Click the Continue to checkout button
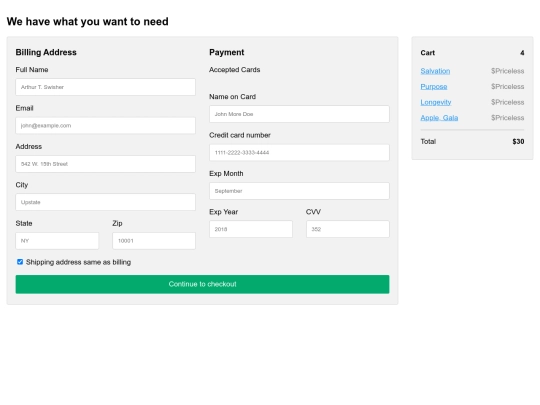540x405 pixels. (202, 284)
